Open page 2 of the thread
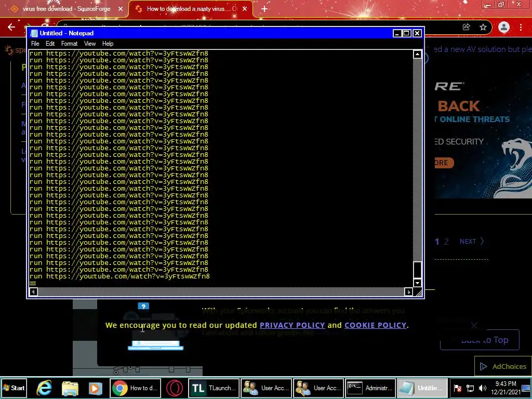 pyautogui.click(x=446, y=242)
